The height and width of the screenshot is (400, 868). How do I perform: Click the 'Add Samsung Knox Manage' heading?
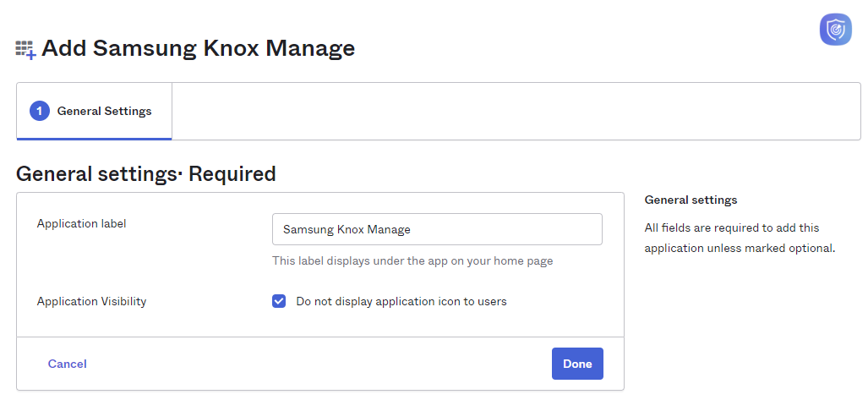[x=198, y=48]
